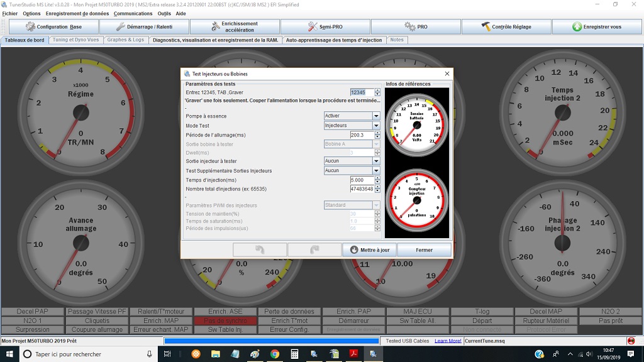Viewport: 644px width, 362px height.
Task: Increase Temps d'injection using its up stepper
Action: 377,178
